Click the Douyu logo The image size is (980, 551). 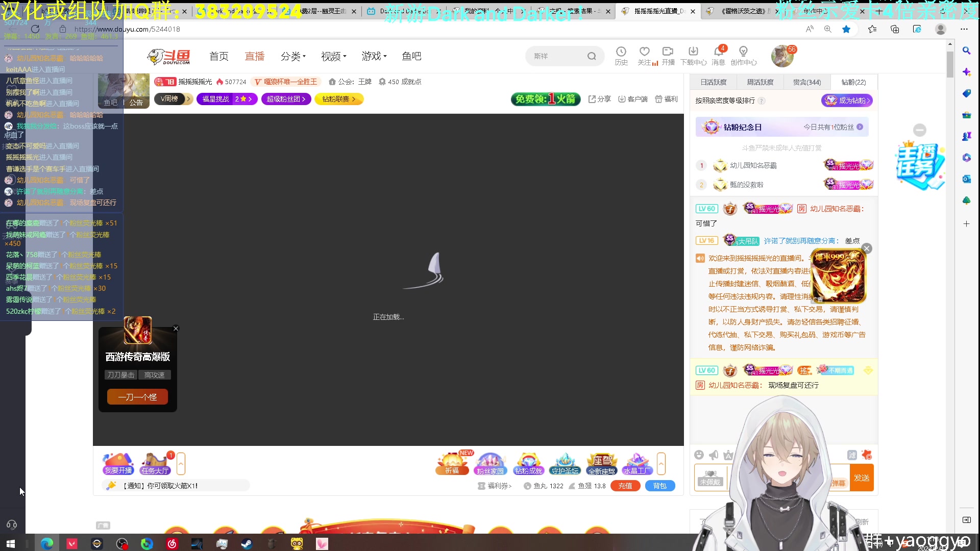pyautogui.click(x=169, y=57)
